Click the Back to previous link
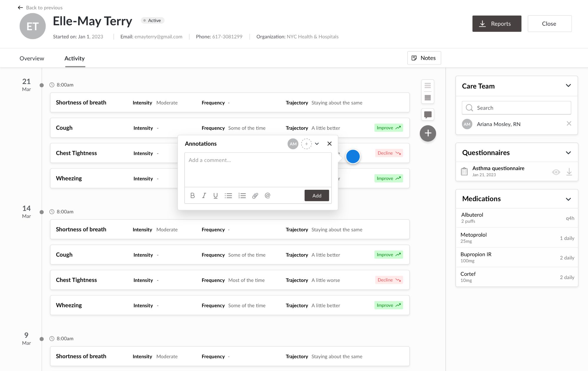This screenshot has height=371, width=588. (x=40, y=8)
